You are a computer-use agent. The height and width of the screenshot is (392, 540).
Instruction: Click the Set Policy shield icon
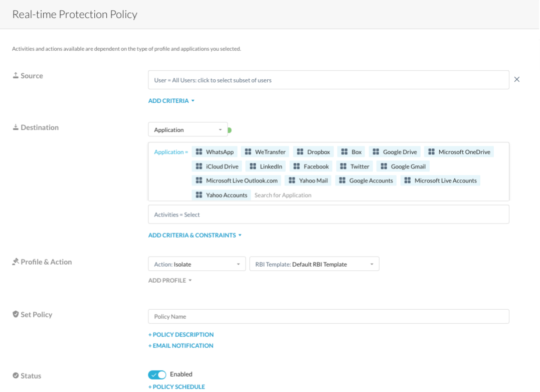pos(16,314)
